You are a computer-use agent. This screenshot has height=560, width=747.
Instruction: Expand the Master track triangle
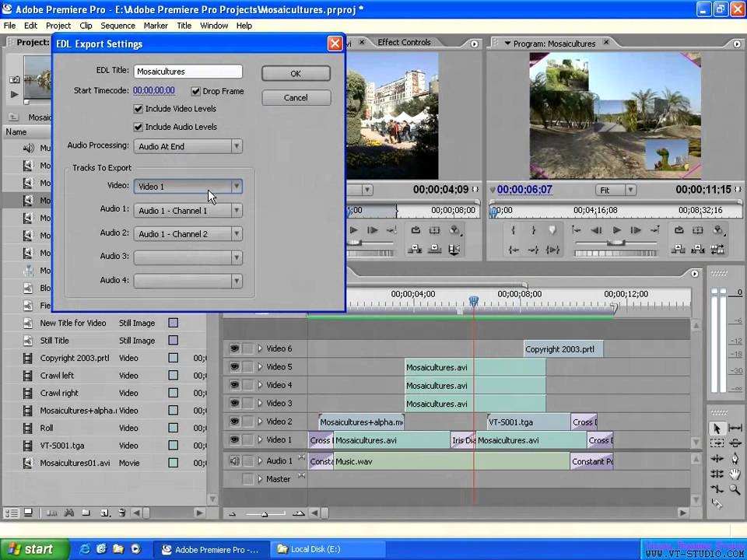(260, 479)
